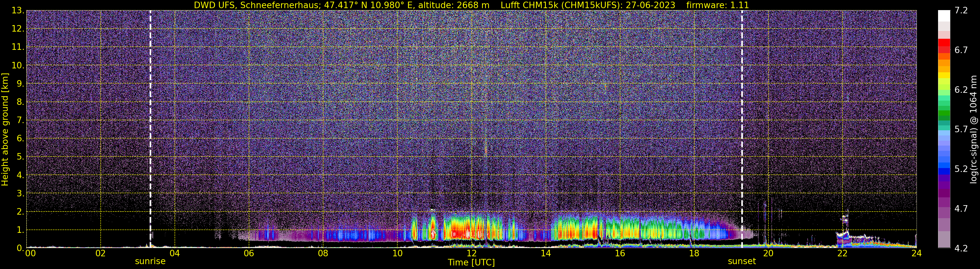Click the height axis tick label 3.
This screenshot has height=269, width=980.
(20, 193)
